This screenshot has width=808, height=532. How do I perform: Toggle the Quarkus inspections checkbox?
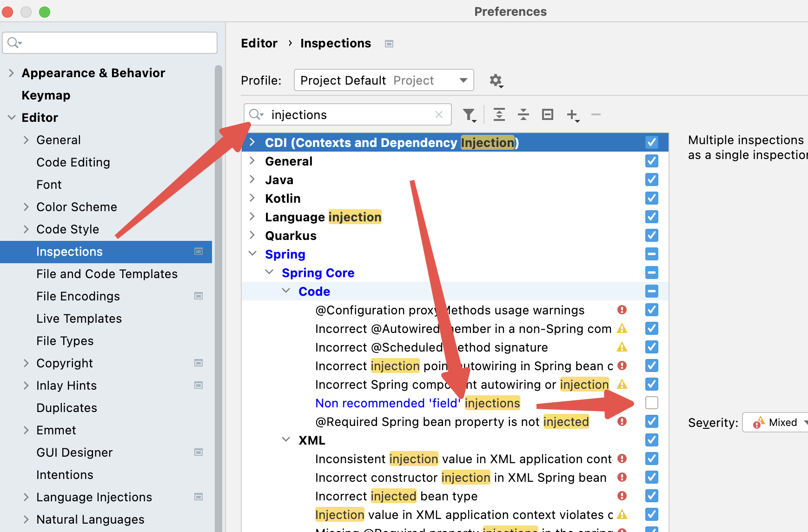pyautogui.click(x=652, y=235)
